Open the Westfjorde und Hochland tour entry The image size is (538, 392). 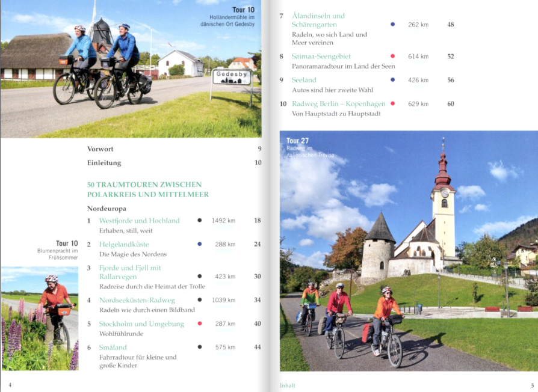[139, 221]
